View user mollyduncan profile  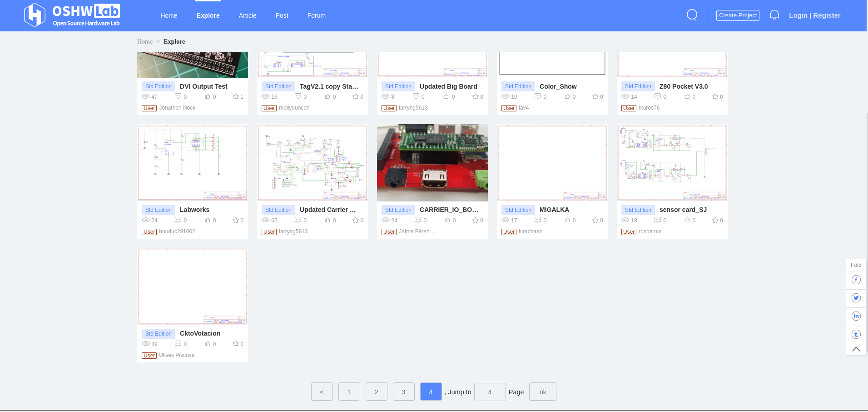(294, 108)
